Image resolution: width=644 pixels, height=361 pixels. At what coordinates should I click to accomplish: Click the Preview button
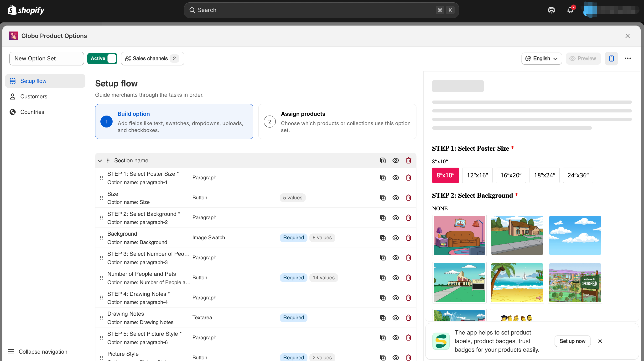[x=583, y=58]
